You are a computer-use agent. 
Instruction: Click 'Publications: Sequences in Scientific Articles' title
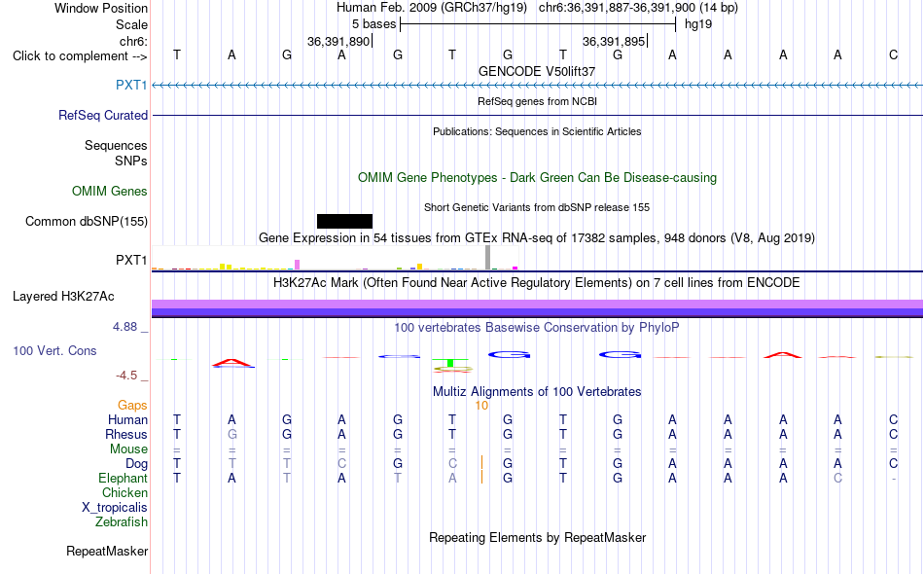[x=537, y=131]
